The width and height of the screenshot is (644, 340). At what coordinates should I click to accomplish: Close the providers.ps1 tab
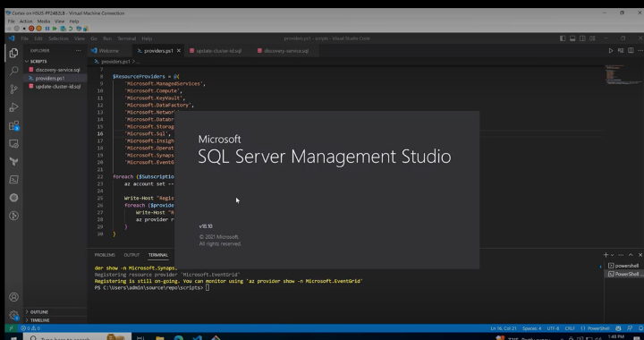[179, 51]
